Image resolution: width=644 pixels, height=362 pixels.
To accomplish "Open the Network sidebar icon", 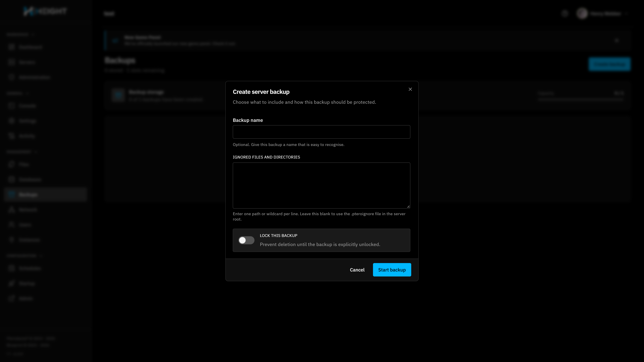I will tap(12, 210).
